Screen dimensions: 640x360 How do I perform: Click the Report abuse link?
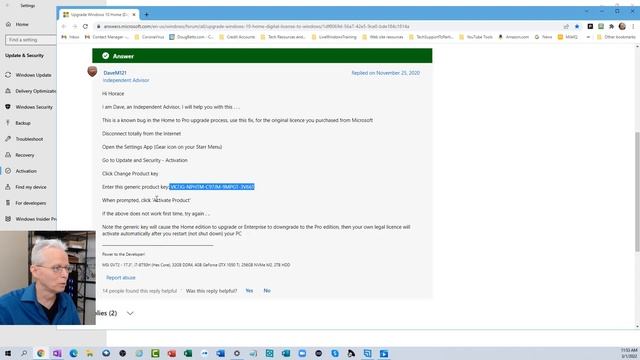[x=120, y=278]
